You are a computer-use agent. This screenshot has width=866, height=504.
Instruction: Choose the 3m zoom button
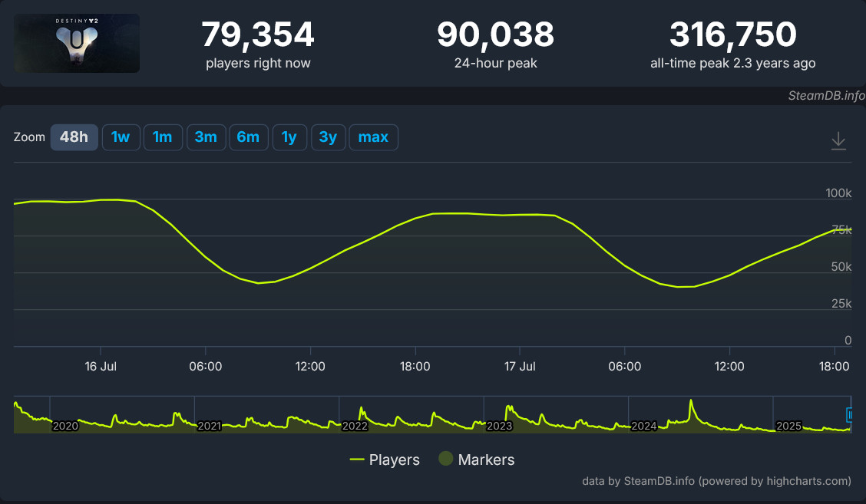point(206,137)
